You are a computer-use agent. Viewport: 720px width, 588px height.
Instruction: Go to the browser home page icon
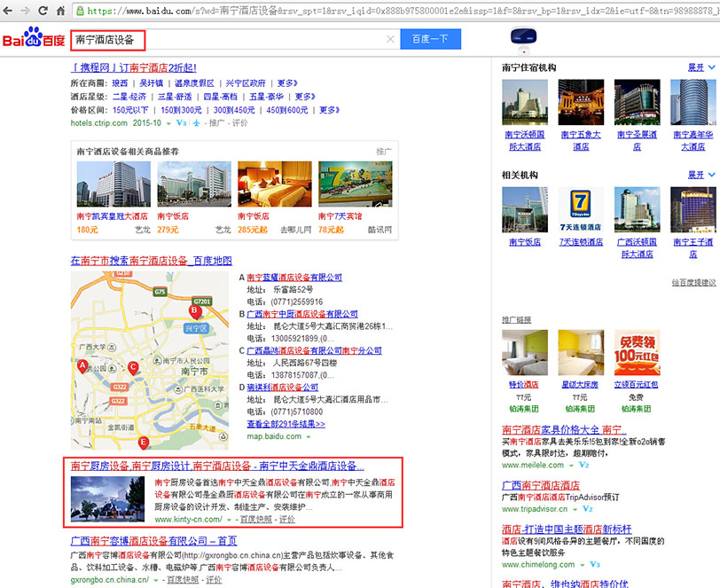point(60,10)
